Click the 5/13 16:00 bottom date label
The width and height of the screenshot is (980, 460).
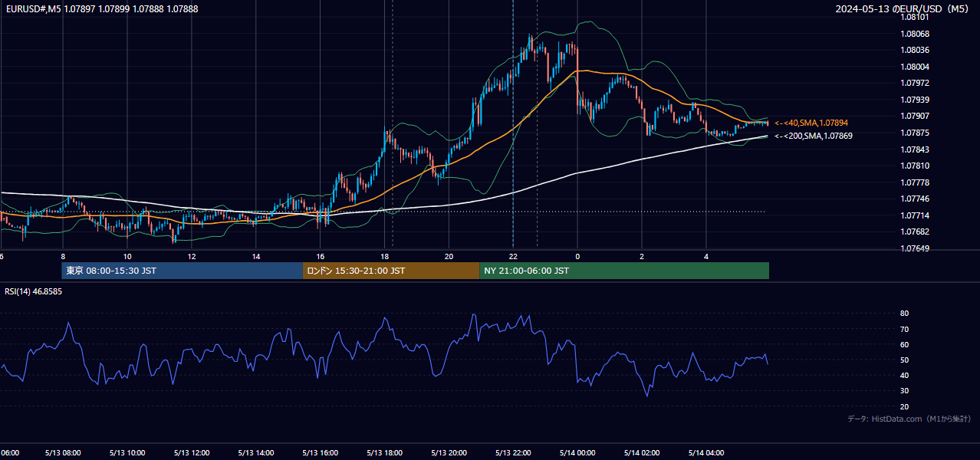[x=321, y=453]
